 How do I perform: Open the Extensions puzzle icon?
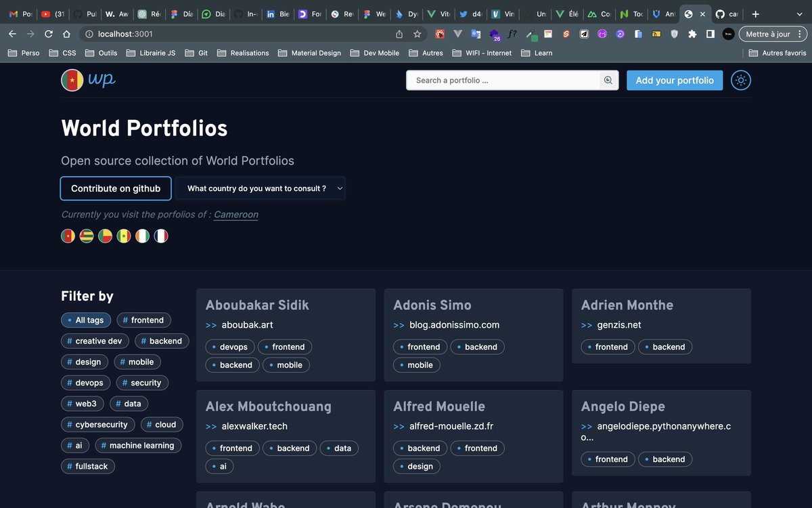[x=692, y=34]
